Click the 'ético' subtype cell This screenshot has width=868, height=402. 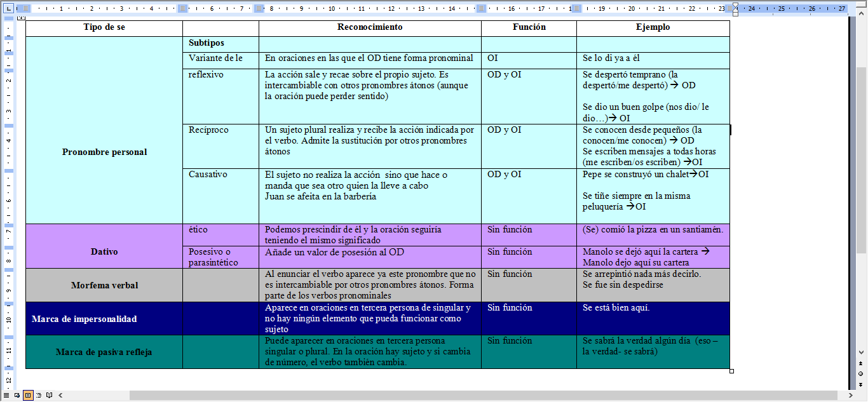(x=220, y=235)
